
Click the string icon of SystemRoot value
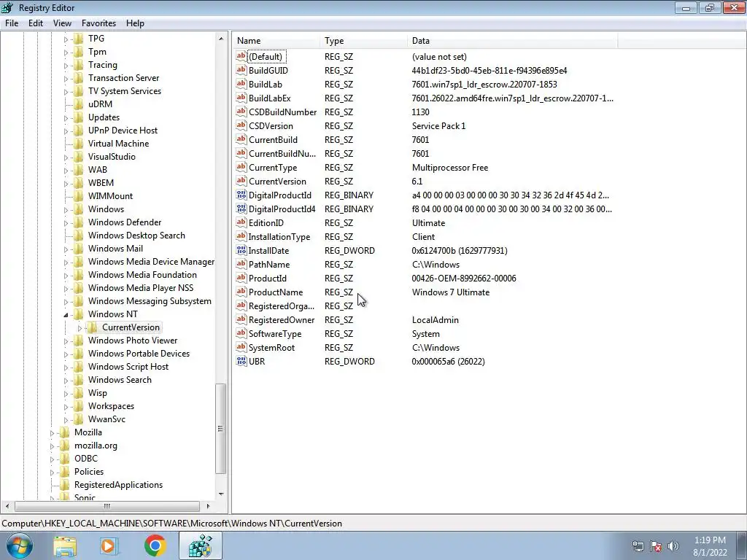click(x=241, y=347)
